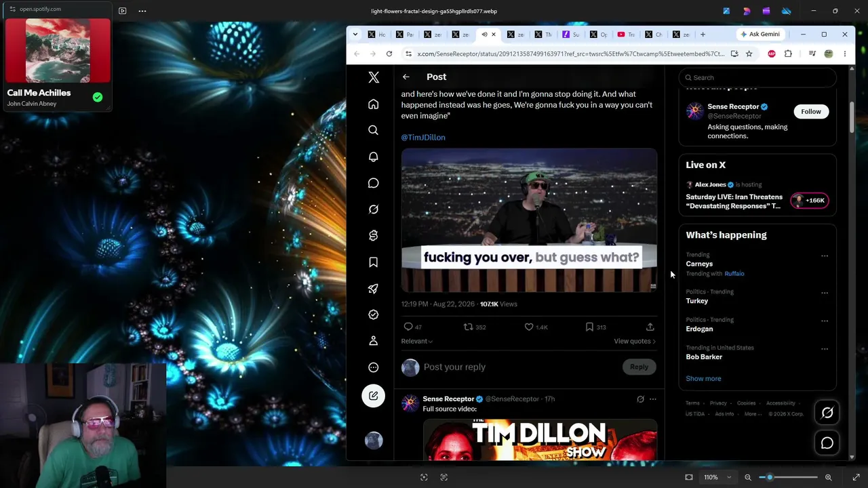
Task: Go to the Home feed in X sidebar
Action: [x=374, y=104]
